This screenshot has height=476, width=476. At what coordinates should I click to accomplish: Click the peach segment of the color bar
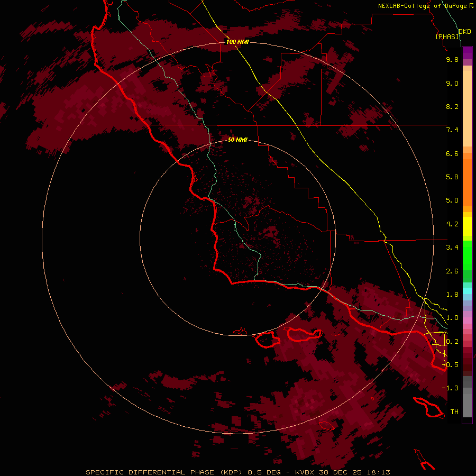tap(467, 108)
